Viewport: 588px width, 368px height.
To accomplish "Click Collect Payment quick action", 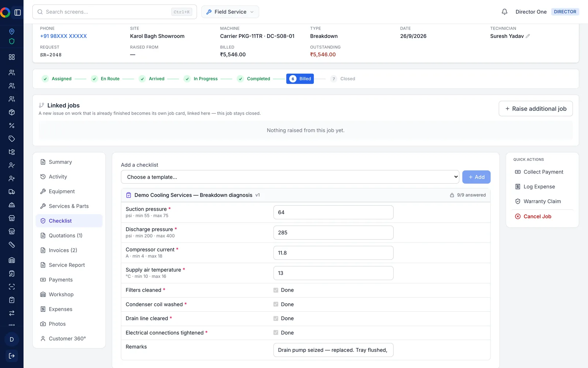I will 542,172.
